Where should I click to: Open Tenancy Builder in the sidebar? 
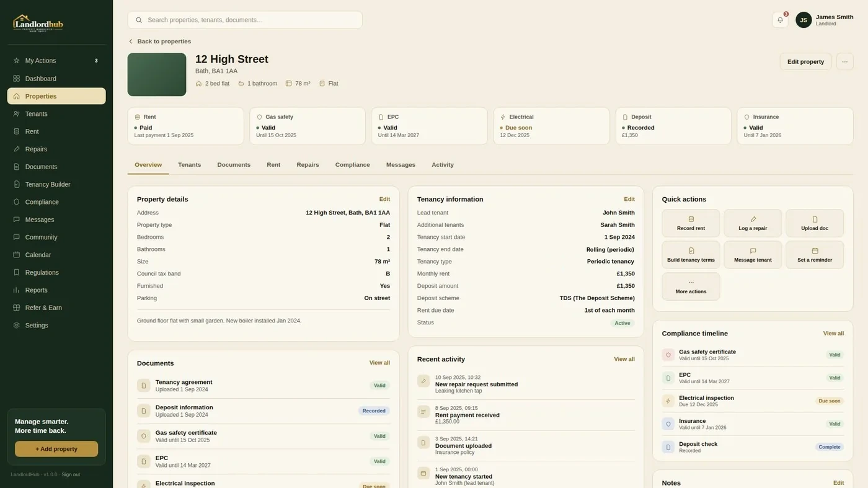coord(56,184)
